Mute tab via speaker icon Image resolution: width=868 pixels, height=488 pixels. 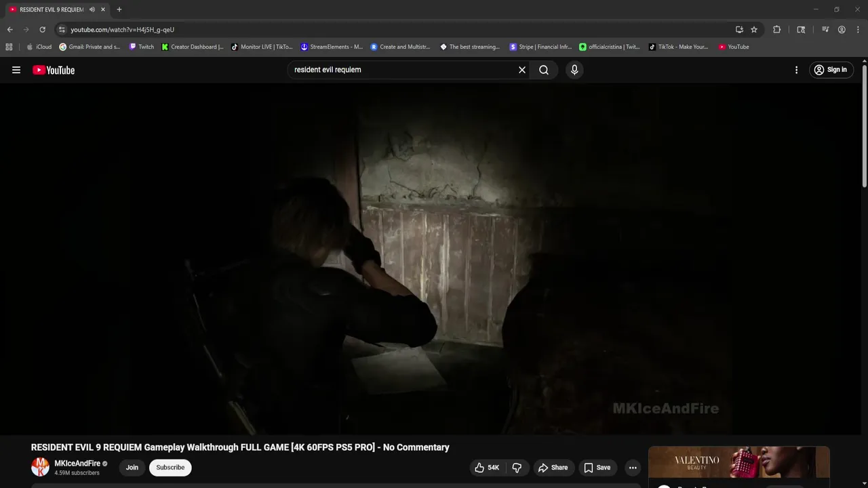(92, 9)
